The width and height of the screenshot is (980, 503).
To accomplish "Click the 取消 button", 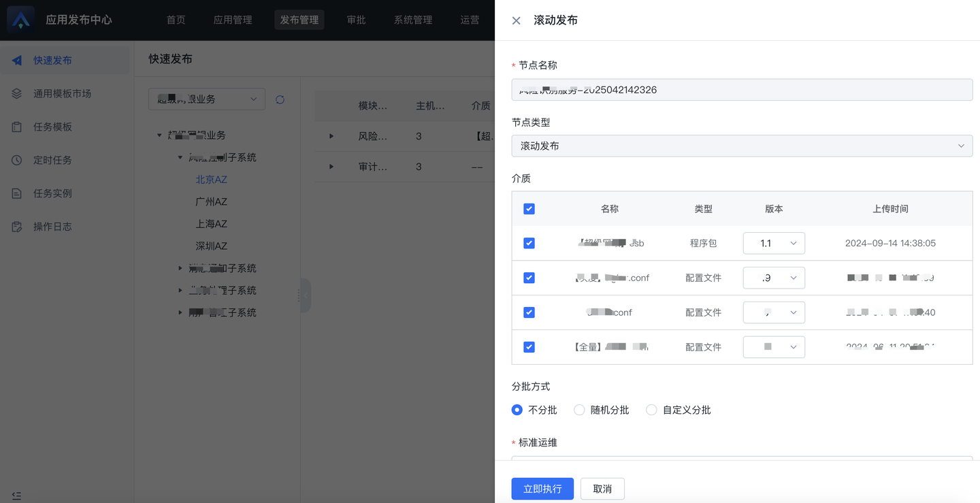I will [602, 489].
